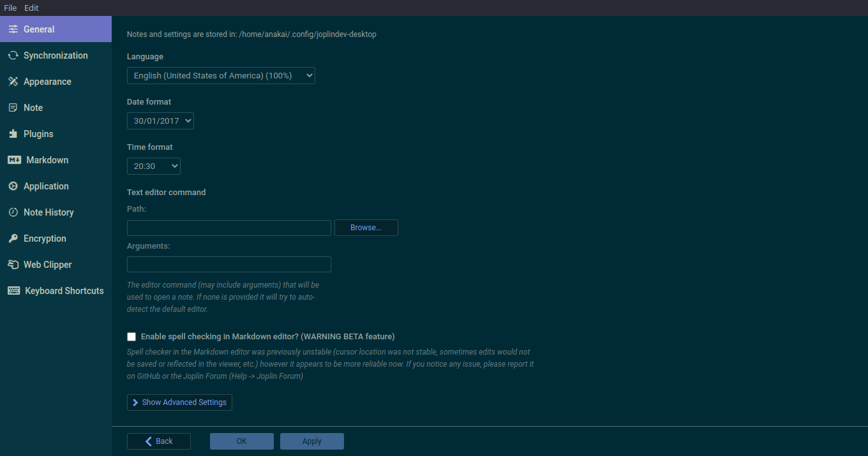This screenshot has height=456, width=868.
Task: Click the Note settings icon
Action: 13,107
